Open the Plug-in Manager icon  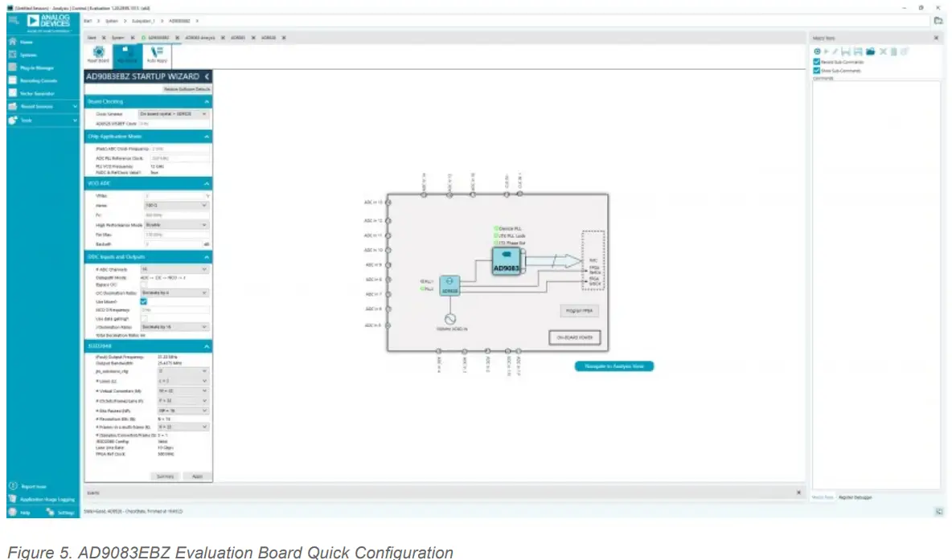coord(12,67)
